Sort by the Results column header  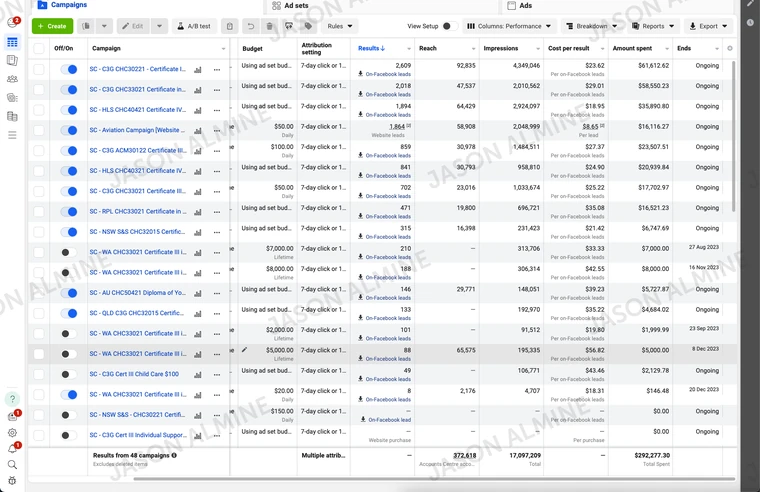(371, 48)
